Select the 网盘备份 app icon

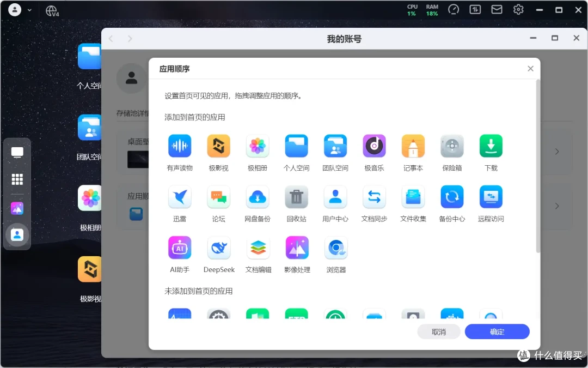click(x=258, y=197)
